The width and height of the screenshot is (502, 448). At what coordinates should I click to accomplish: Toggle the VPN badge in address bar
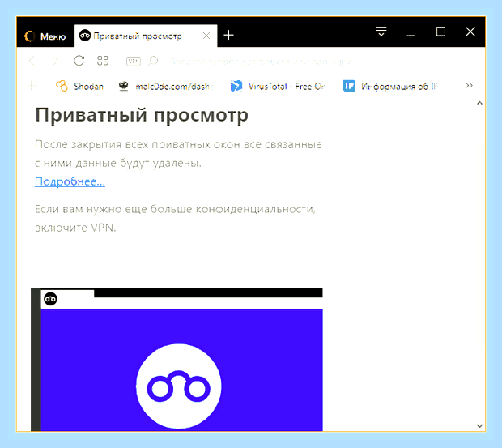(x=134, y=61)
